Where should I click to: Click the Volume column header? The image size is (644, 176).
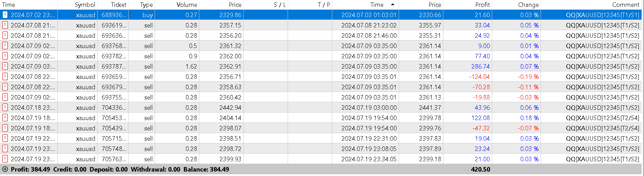click(187, 5)
